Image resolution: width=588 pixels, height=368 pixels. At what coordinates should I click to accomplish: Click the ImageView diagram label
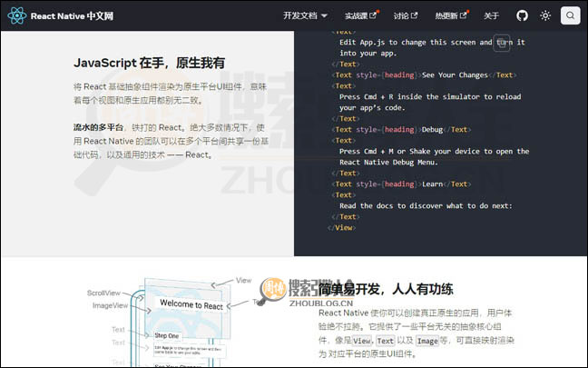click(111, 305)
